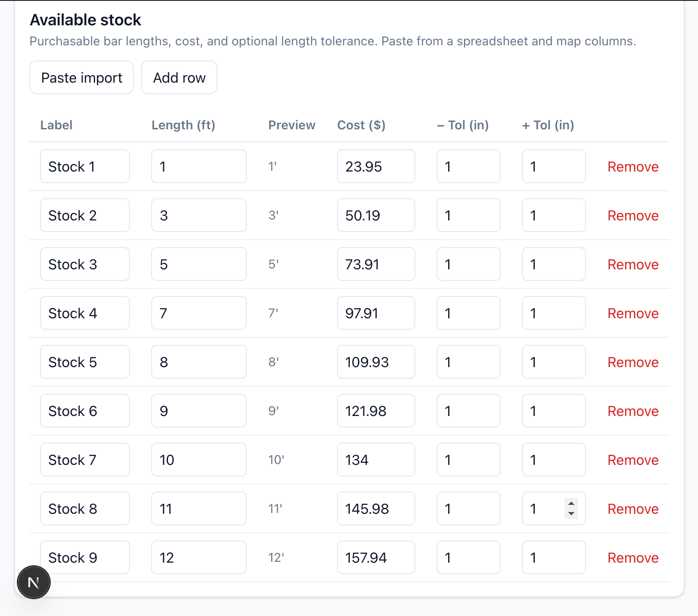Screen dimensions: 698x616
Task: Click Stock 2 plus tolerance field
Action: coord(554,215)
